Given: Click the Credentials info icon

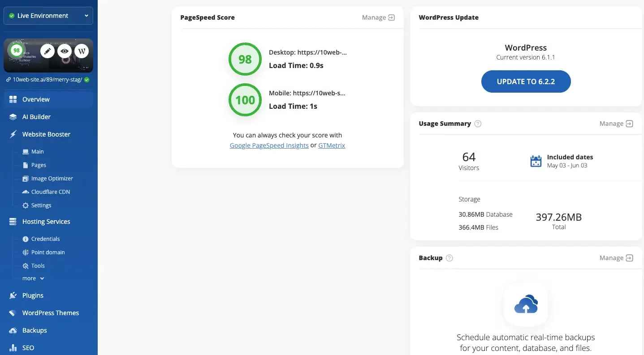Looking at the screenshot, I should [x=26, y=239].
